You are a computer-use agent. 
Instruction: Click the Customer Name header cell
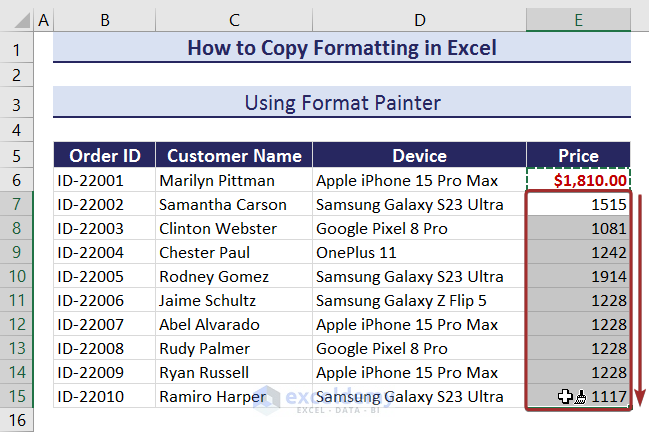click(234, 156)
